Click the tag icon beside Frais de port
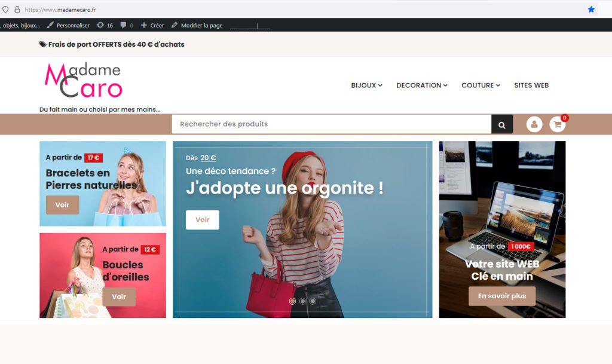Screen dimensions: 612x364 [x=43, y=44]
